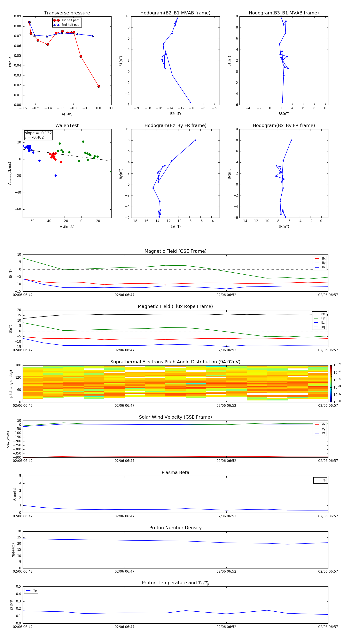The image size is (351, 644).
Task: Click the "B2(nT)" x-axis label
Action: coord(175,114)
